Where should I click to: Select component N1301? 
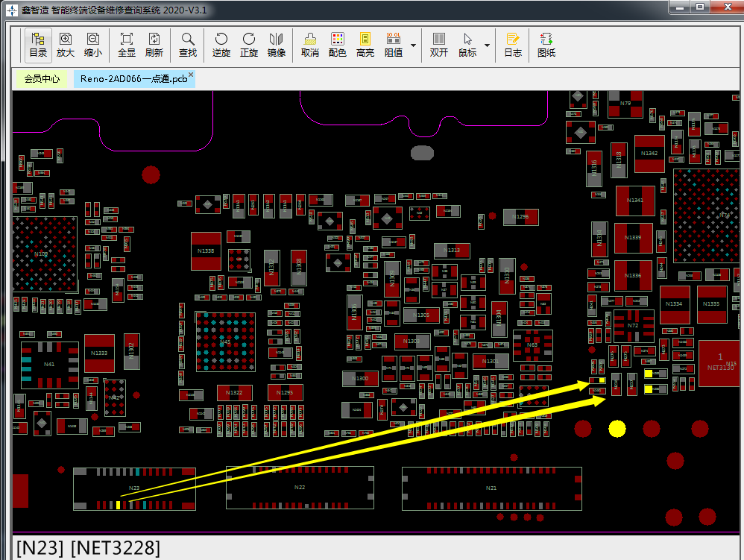tap(491, 362)
